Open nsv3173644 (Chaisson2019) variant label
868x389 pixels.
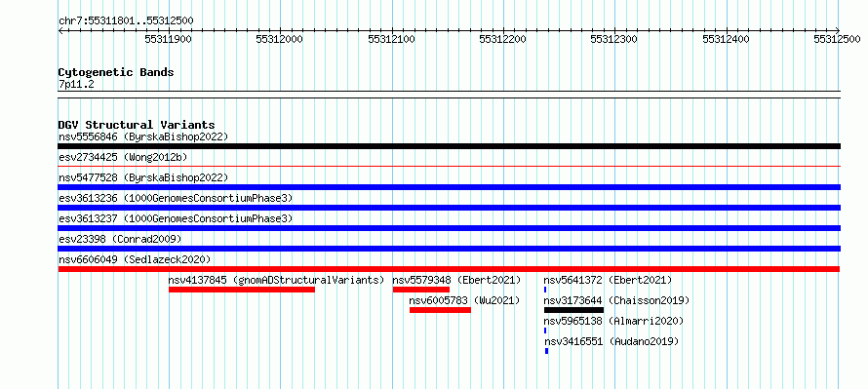click(616, 300)
